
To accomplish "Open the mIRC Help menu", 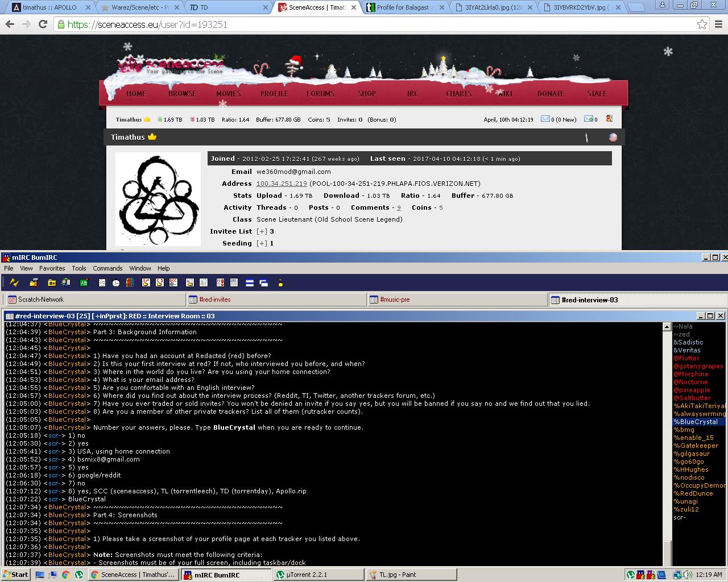I will [163, 268].
